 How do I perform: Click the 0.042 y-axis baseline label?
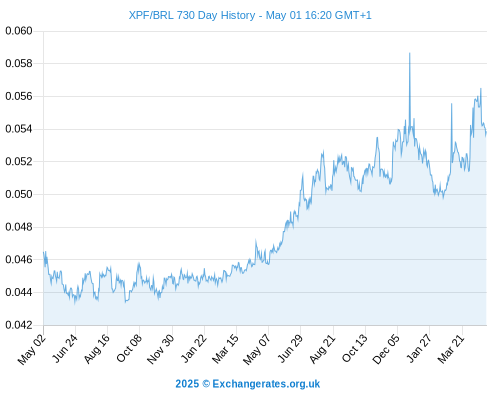19,325
